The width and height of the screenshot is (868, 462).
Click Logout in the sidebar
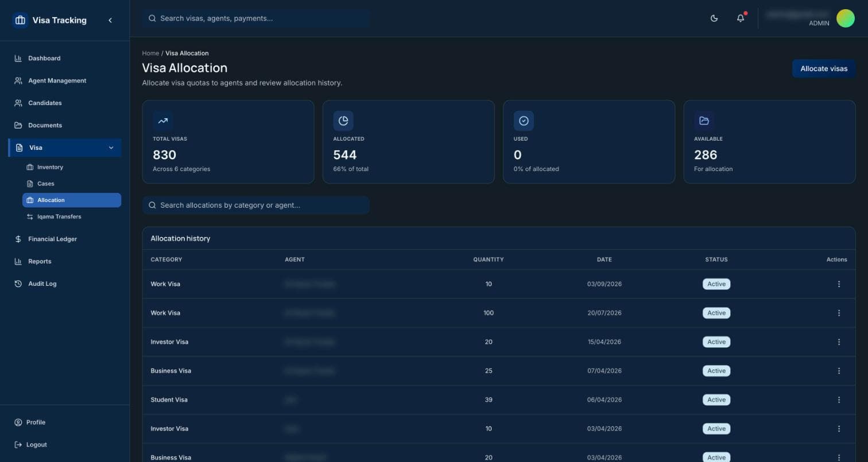coord(64,445)
